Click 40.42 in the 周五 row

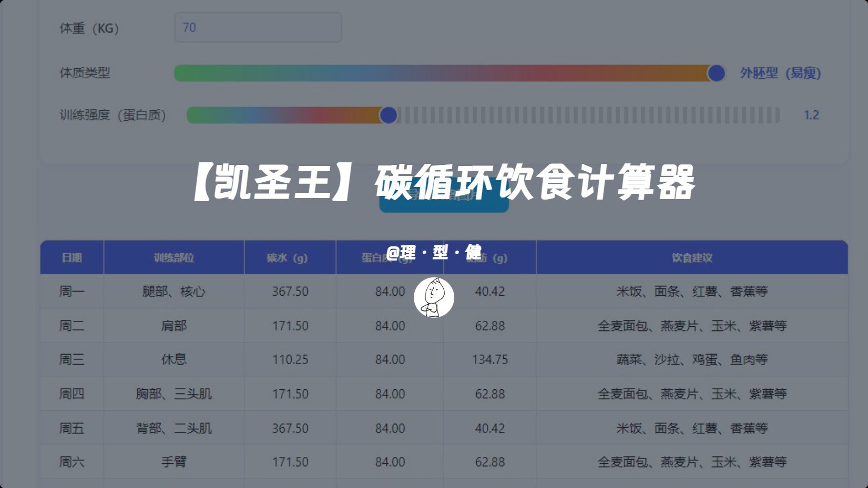pos(490,428)
